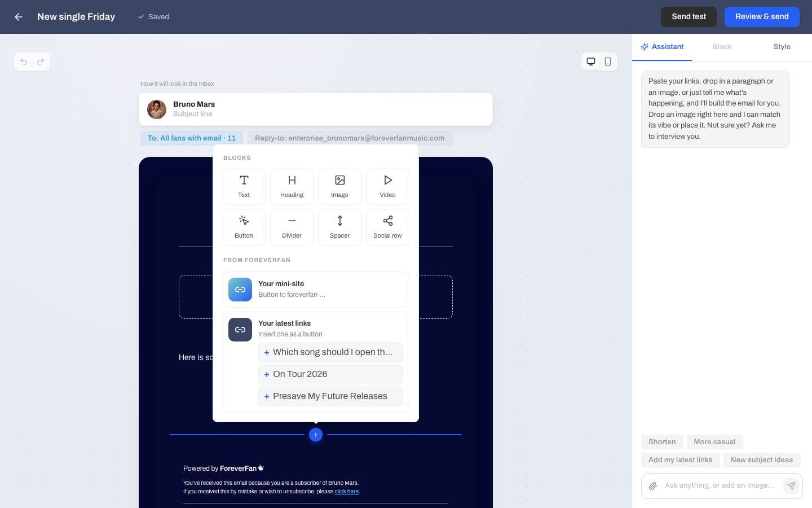Screen dimensions: 812x508
Task: Insert a Divider block
Action: click(x=292, y=227)
